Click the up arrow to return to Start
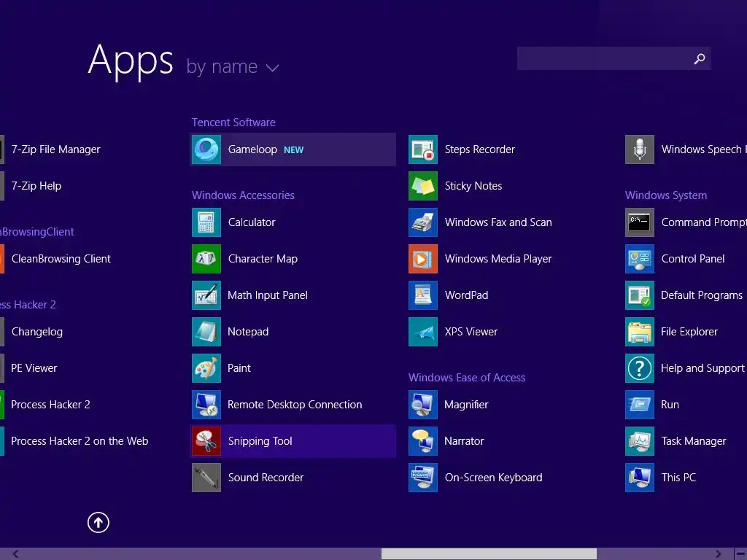747x560 pixels. 98,522
